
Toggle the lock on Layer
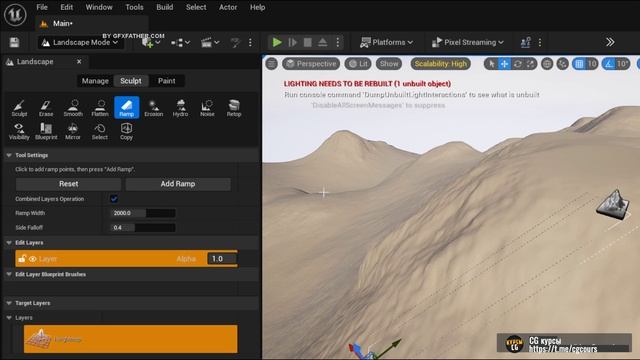pyautogui.click(x=22, y=259)
